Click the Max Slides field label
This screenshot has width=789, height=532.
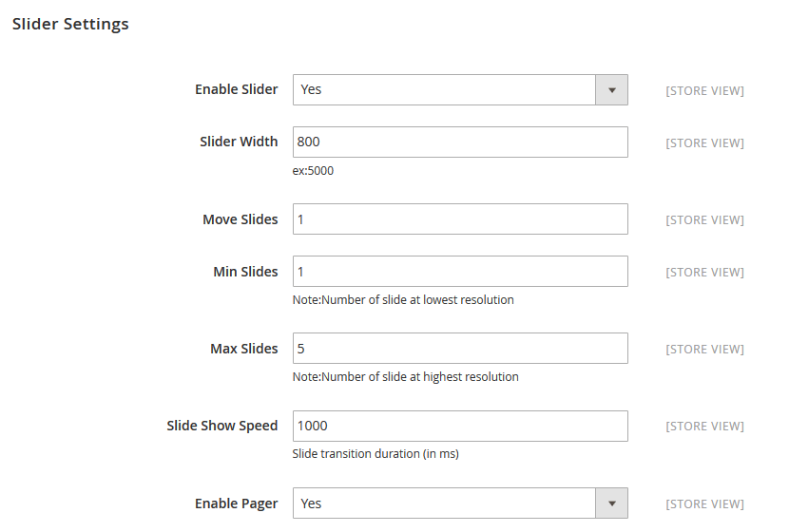[x=244, y=349]
